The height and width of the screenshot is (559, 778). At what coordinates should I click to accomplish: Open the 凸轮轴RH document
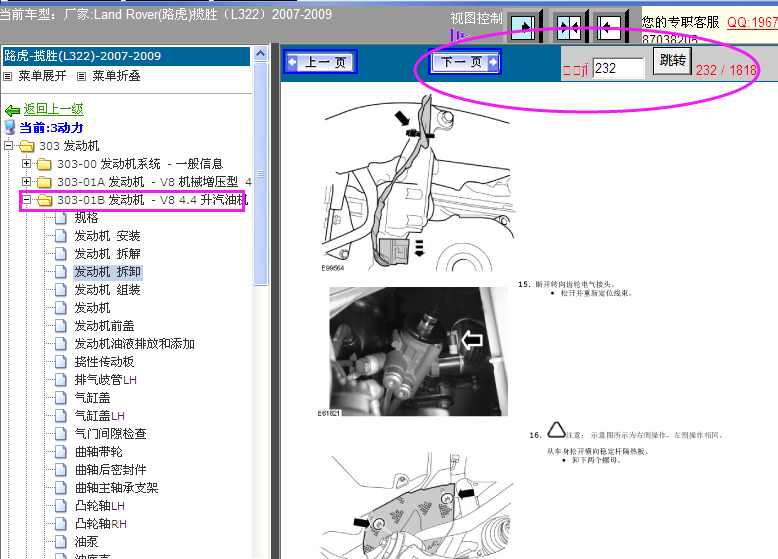coord(101,524)
